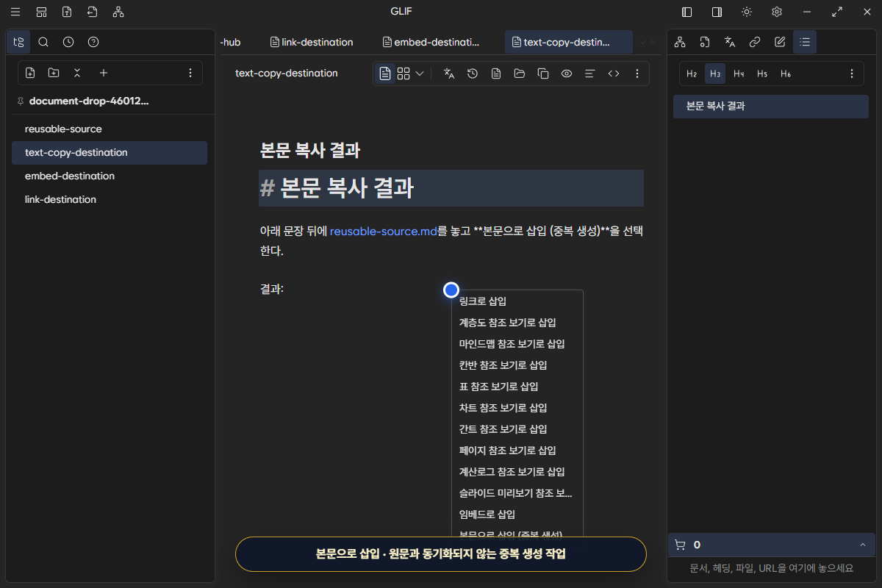Create a new document in sidebar
The image size is (882, 588).
(x=30, y=73)
